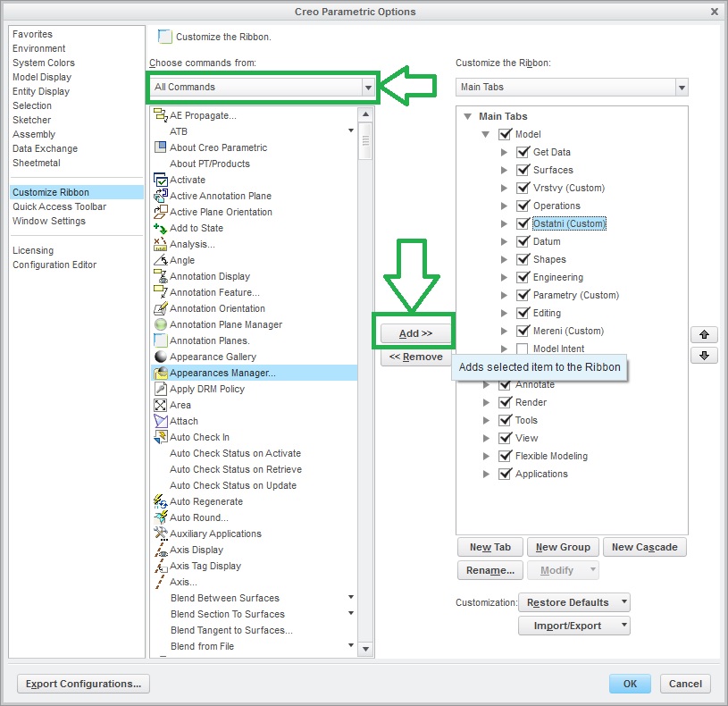Toggle the Render tab checkbox
This screenshot has width=728, height=706.
[505, 402]
